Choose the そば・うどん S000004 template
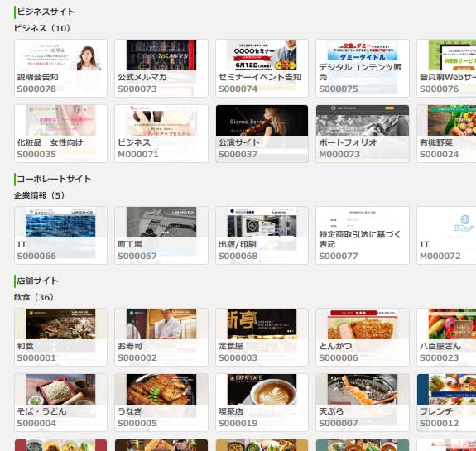The width and height of the screenshot is (476, 451). click(60, 402)
